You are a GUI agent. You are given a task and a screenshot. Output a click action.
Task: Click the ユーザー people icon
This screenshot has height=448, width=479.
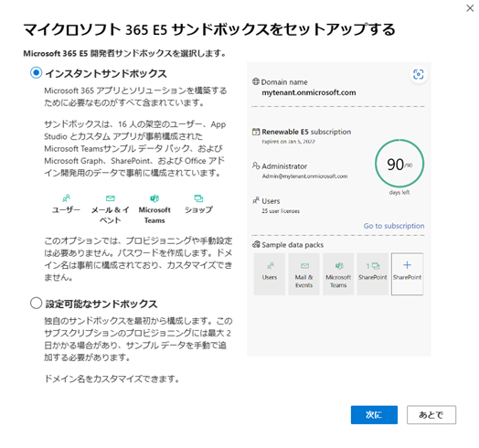point(67,198)
